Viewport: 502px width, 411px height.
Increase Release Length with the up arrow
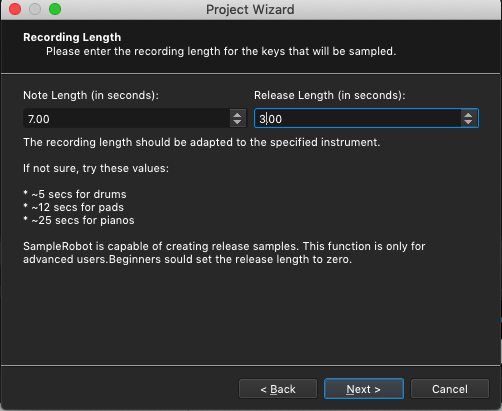468,115
